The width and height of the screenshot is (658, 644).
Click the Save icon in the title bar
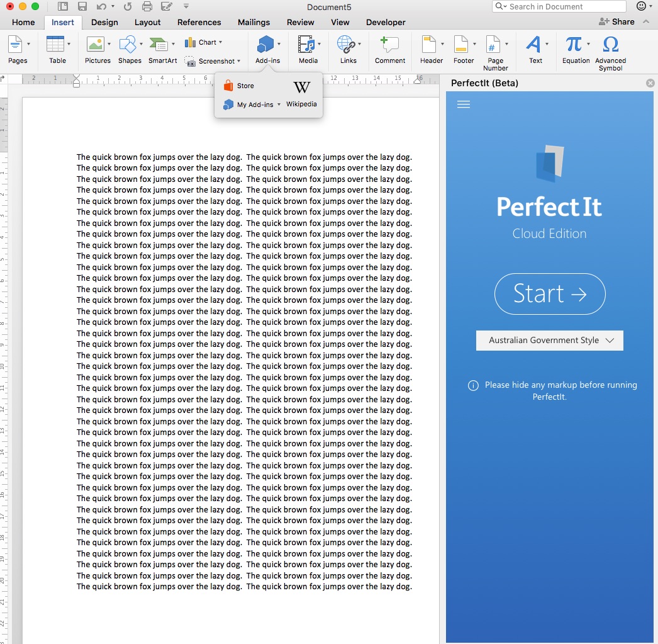[x=82, y=7]
